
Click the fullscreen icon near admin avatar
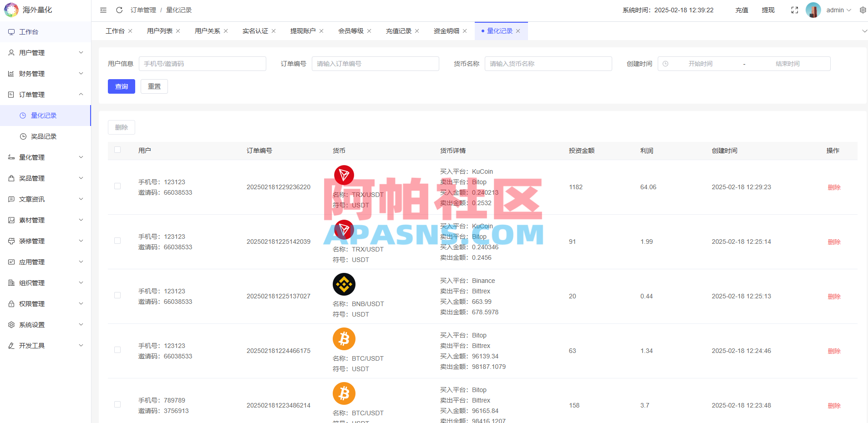coord(795,10)
